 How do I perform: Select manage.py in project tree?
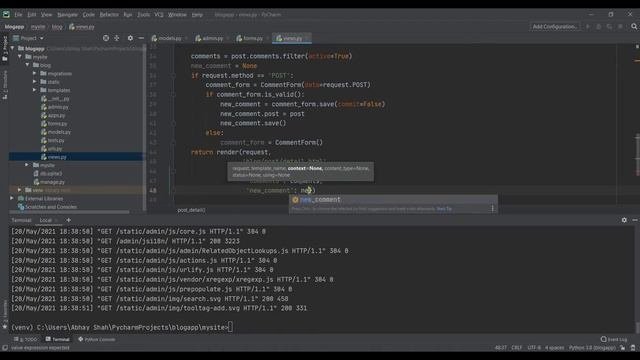[49, 182]
